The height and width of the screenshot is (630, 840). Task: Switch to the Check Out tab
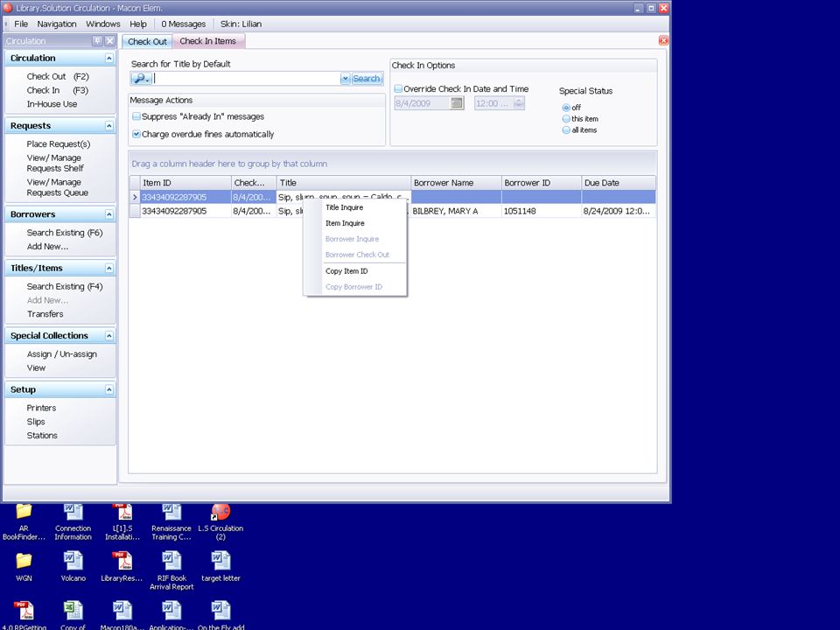coord(147,41)
